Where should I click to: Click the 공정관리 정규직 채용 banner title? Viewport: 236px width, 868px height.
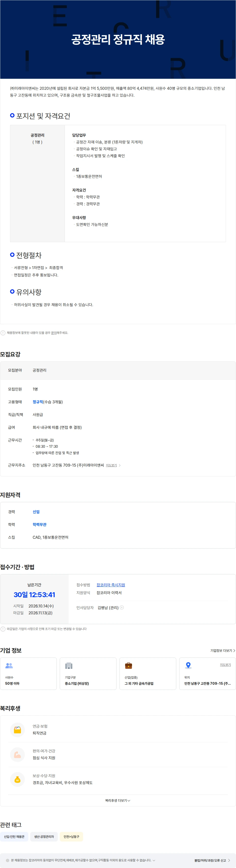click(118, 39)
